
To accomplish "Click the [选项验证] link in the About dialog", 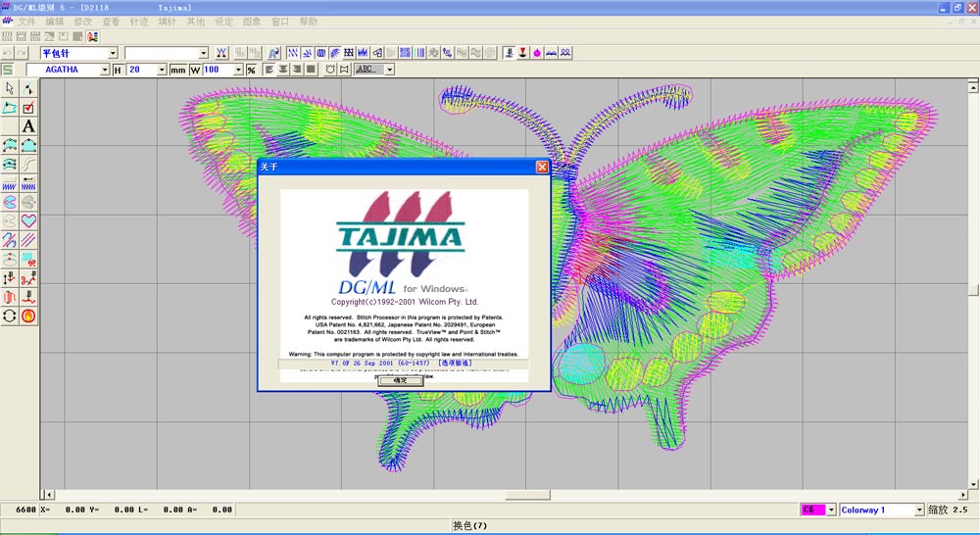I will click(x=455, y=364).
